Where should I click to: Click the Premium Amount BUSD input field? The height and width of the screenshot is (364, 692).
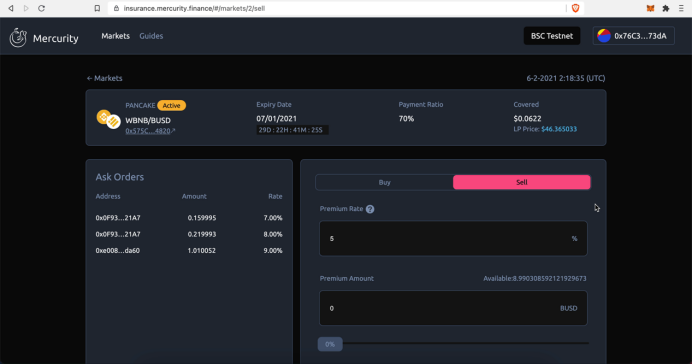click(453, 308)
